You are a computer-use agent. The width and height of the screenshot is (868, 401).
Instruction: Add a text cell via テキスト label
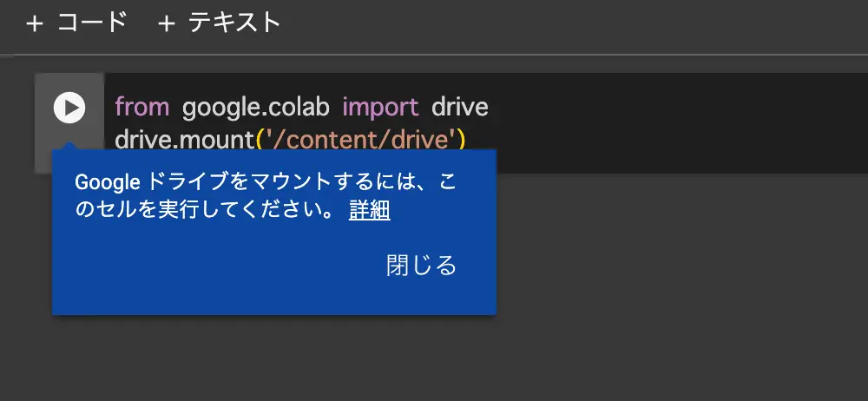(234, 23)
